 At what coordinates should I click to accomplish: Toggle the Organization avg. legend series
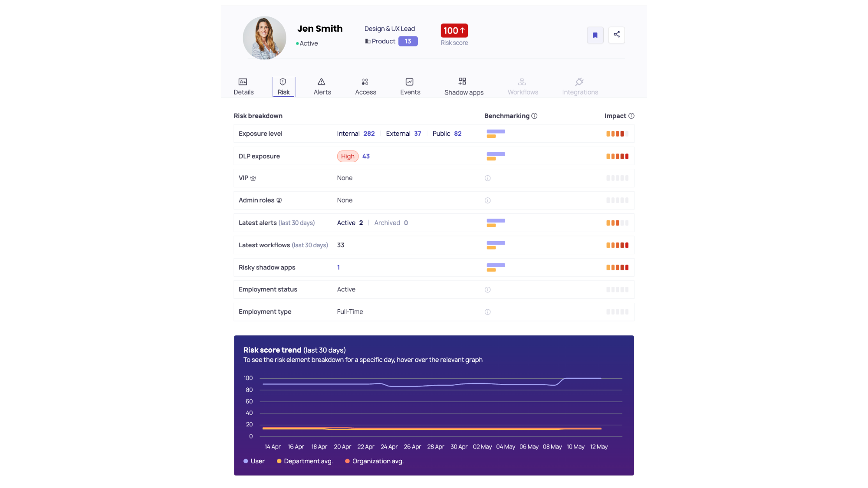click(374, 461)
